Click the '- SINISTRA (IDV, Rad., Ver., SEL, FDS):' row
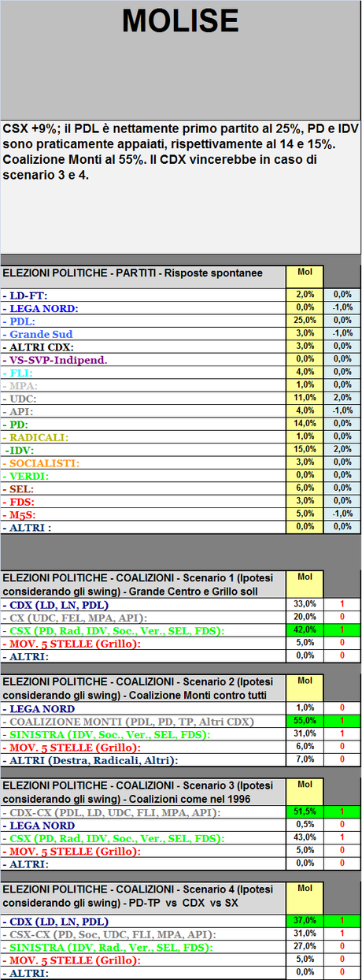 point(142,947)
